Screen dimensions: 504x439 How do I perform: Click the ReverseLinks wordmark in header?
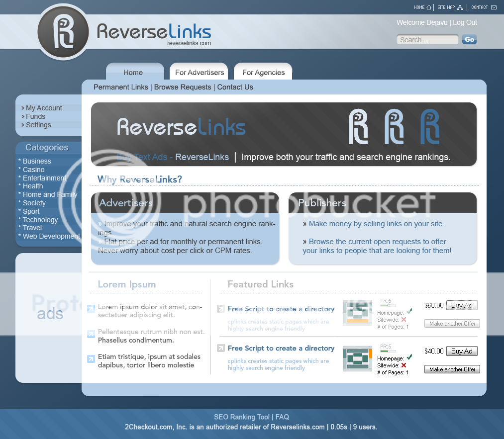[154, 32]
